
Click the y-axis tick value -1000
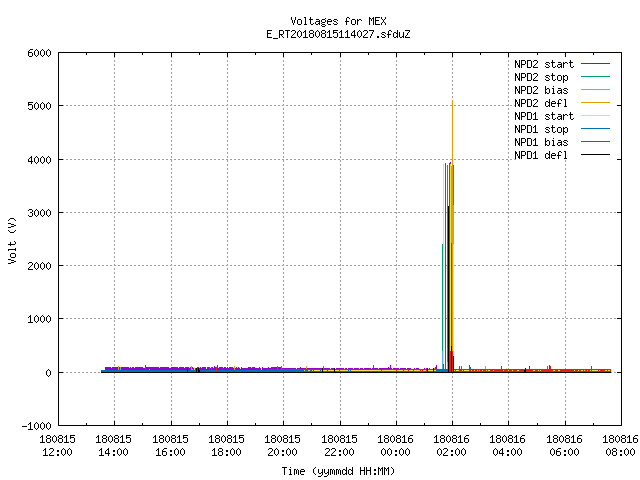37,426
